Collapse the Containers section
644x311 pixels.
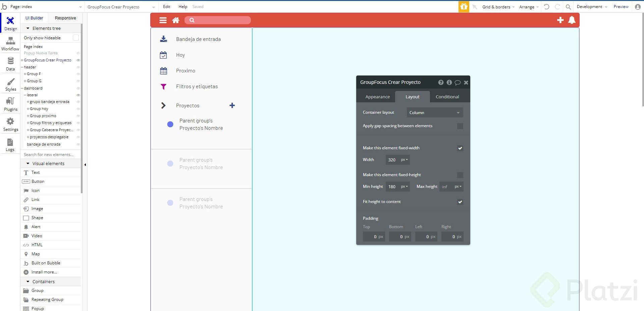coord(28,281)
